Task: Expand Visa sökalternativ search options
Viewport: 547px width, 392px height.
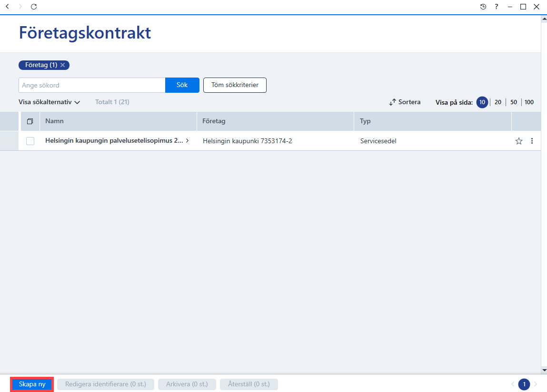Action: tap(49, 102)
